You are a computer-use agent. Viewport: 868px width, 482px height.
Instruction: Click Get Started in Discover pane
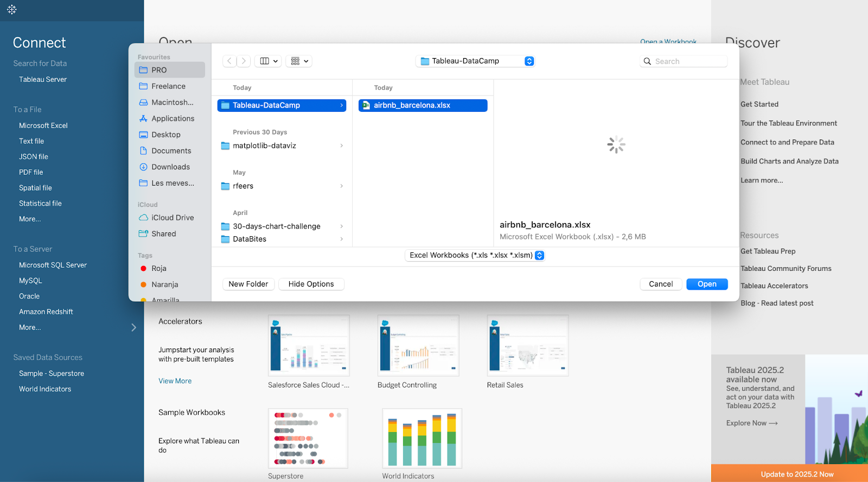pyautogui.click(x=759, y=104)
